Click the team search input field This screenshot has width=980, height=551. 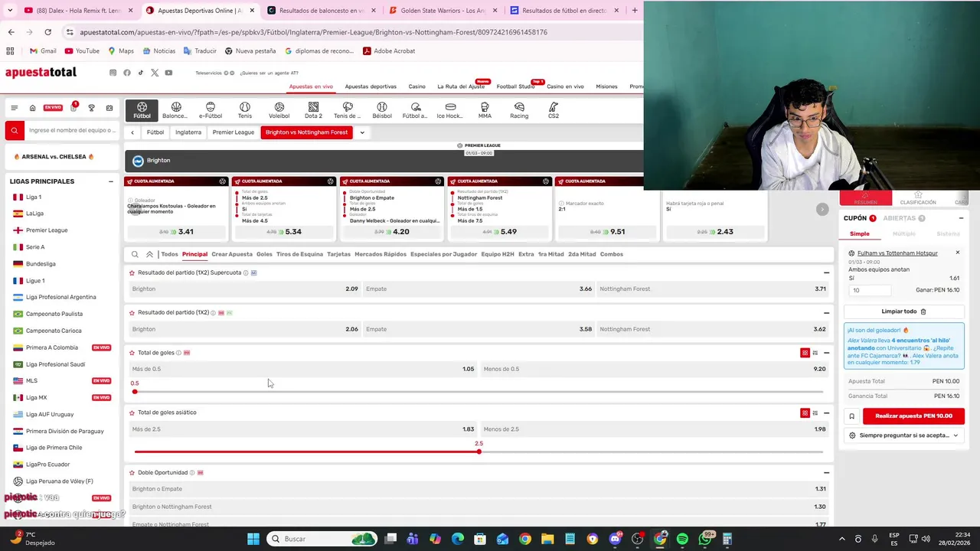pyautogui.click(x=71, y=131)
